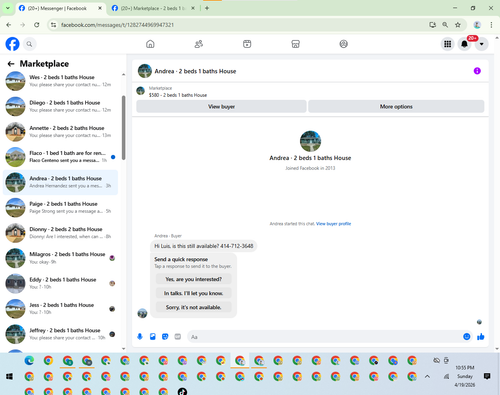Screen dimensions: 500x395
Task: Open Flaco 1 bed 1 bath chat
Action: point(60,157)
